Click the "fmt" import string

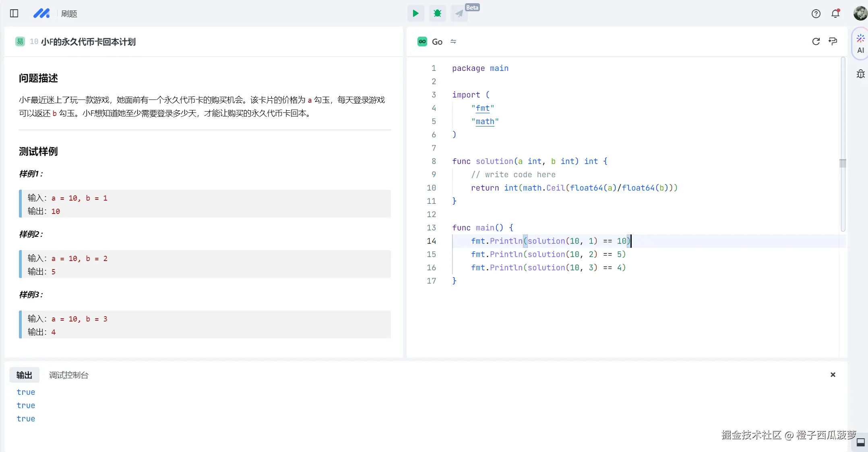tap(482, 108)
